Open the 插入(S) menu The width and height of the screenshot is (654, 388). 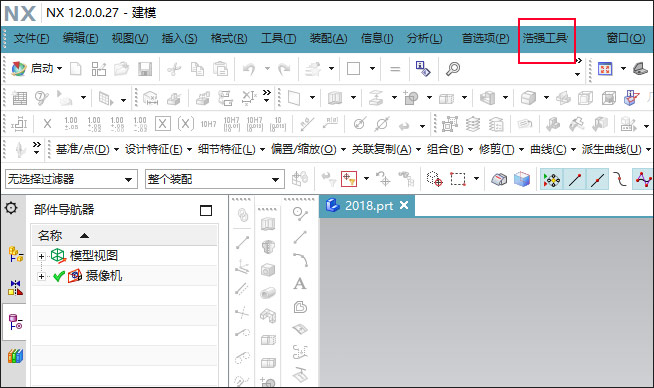coord(179,38)
